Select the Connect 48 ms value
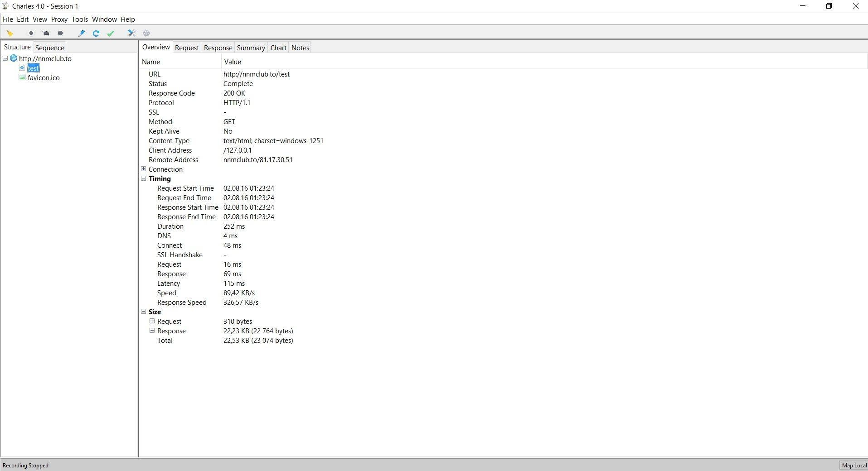 click(232, 245)
